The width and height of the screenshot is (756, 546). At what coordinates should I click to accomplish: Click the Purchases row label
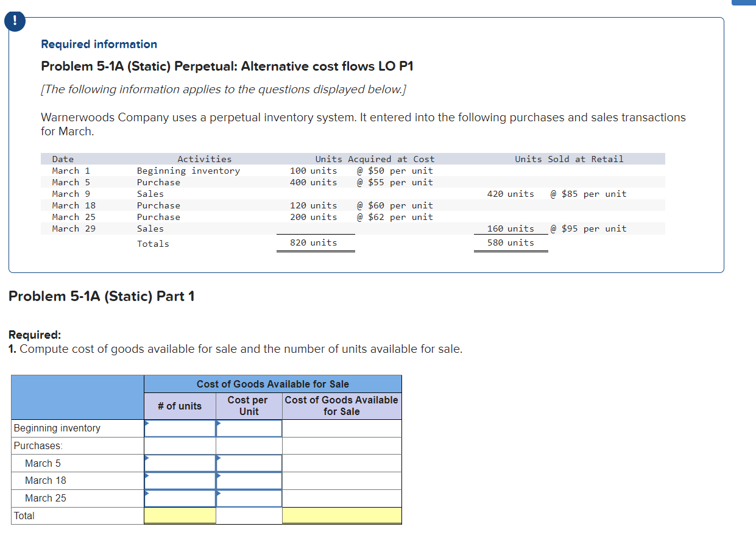click(x=34, y=445)
